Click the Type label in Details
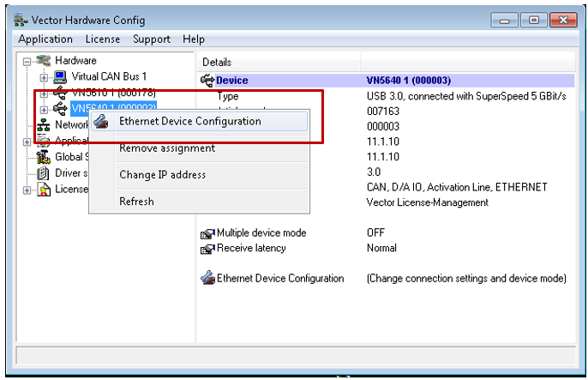 pos(228,96)
